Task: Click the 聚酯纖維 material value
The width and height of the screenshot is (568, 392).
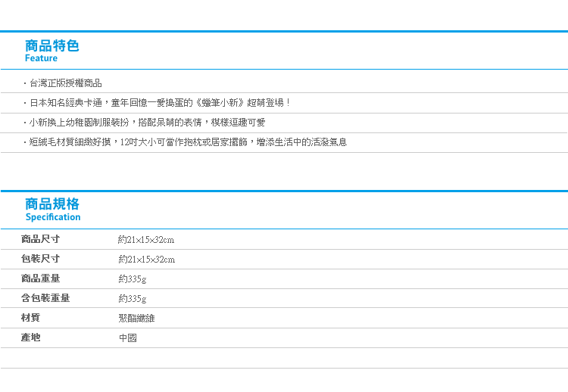Action: (x=136, y=318)
